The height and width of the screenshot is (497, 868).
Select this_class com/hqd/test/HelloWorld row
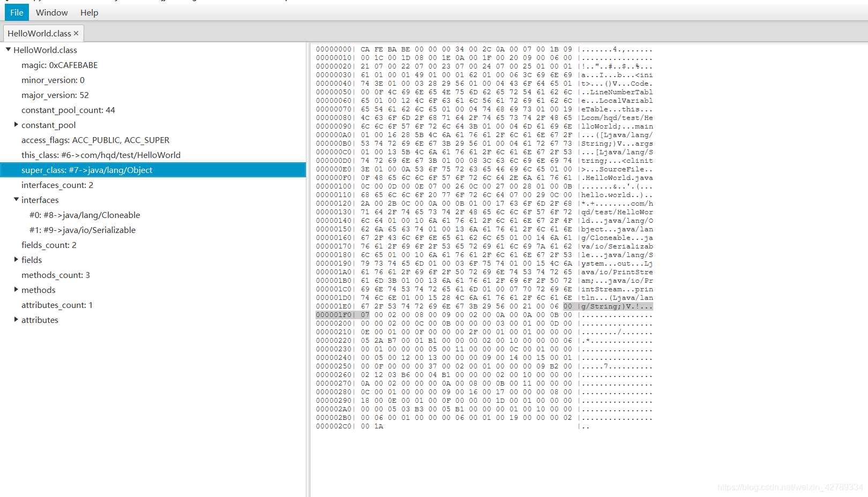(153, 155)
